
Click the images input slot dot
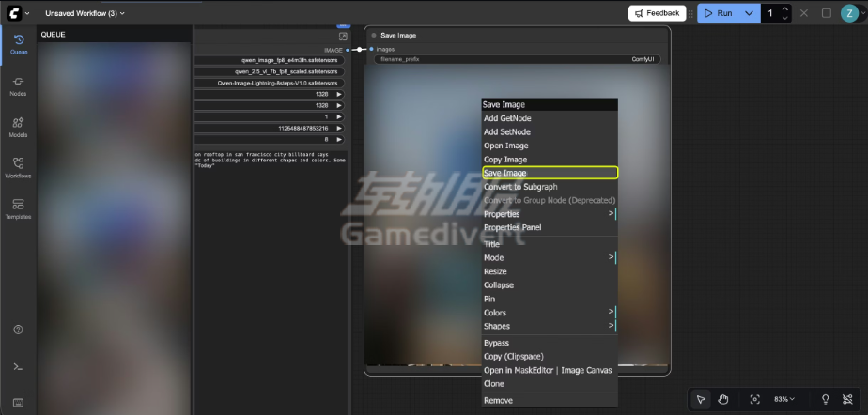(x=371, y=49)
